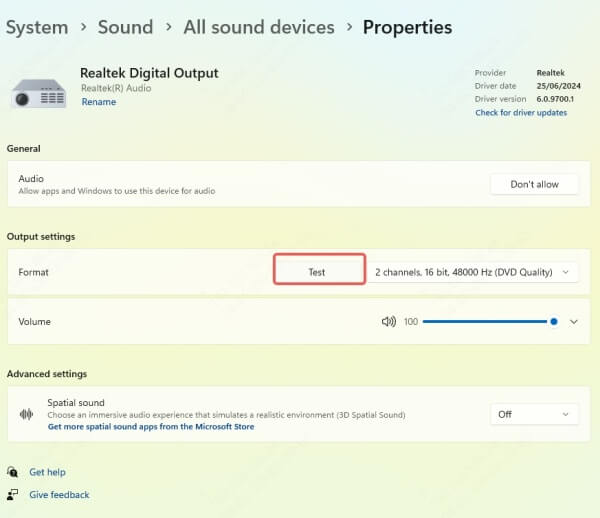Click the Properties breadcrumb title
600x518 pixels.
pyautogui.click(x=408, y=28)
